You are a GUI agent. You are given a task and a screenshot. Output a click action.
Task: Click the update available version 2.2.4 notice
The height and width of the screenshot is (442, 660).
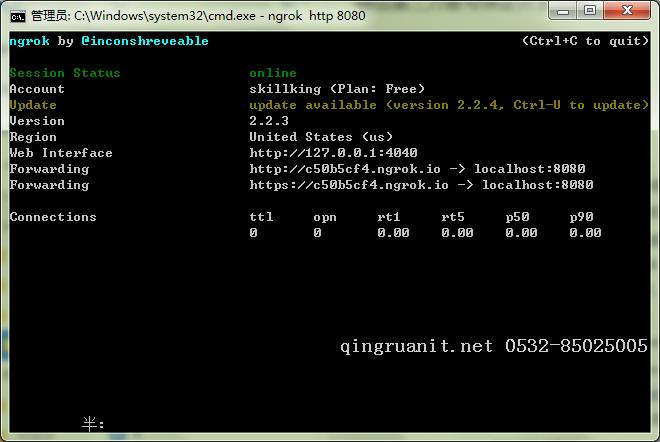pos(445,105)
